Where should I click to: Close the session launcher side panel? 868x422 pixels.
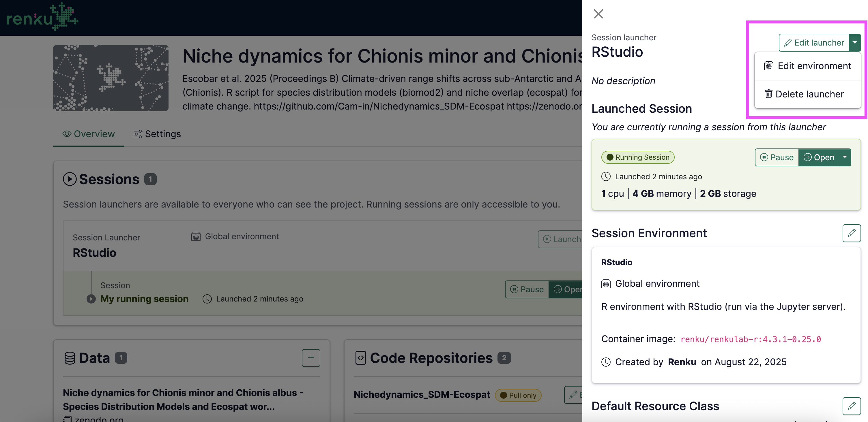tap(598, 14)
